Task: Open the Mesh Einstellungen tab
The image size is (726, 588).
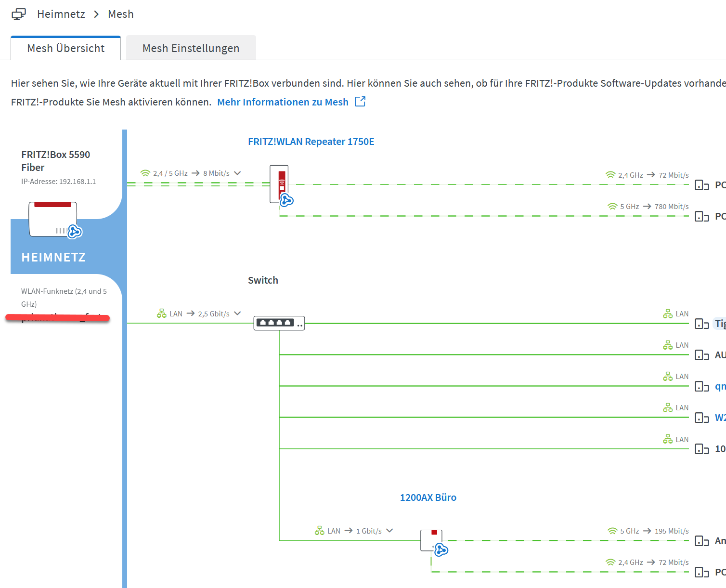Action: coord(191,48)
